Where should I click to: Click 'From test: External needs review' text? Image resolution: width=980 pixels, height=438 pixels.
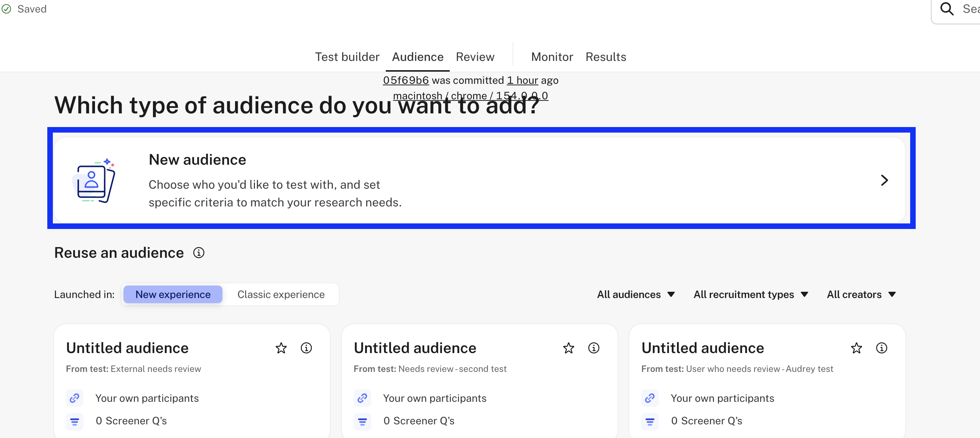[x=133, y=369]
